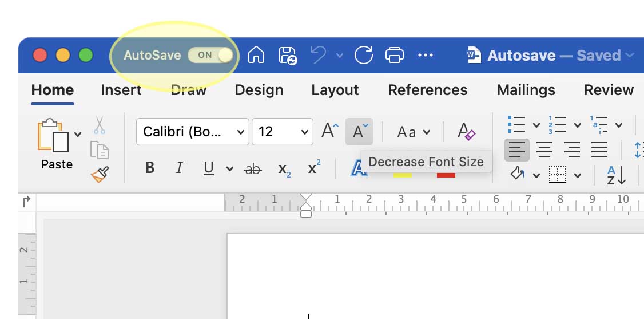
Task: Toggle Bold formatting
Action: pyautogui.click(x=150, y=168)
